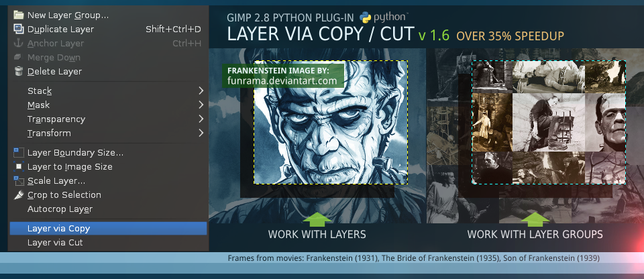Click the 'OVER 35% SPEEDUP' text

[x=510, y=36]
